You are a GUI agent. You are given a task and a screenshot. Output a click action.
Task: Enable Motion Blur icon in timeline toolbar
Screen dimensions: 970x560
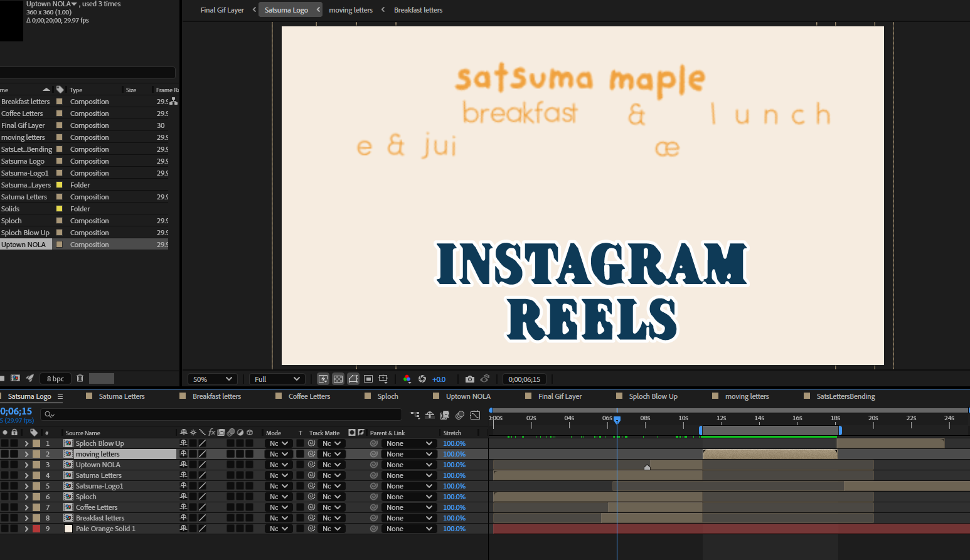click(x=460, y=415)
